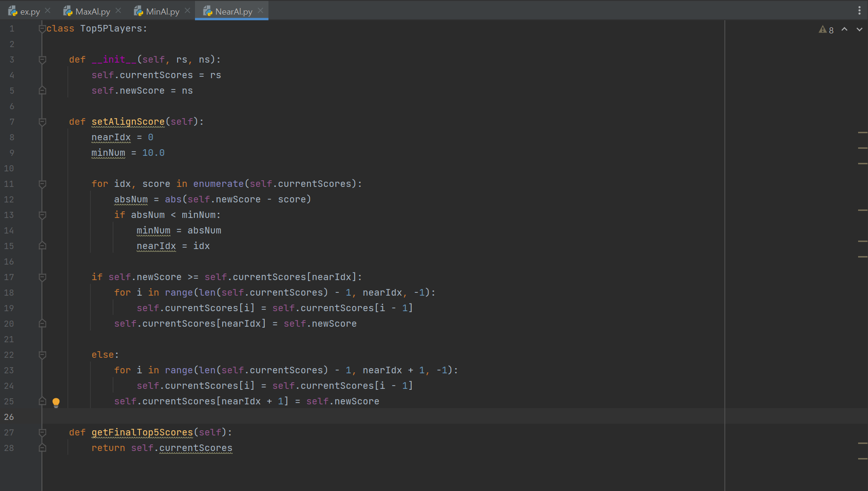
Task: Collapse the setAlignScore method fold marker
Action: click(x=42, y=122)
